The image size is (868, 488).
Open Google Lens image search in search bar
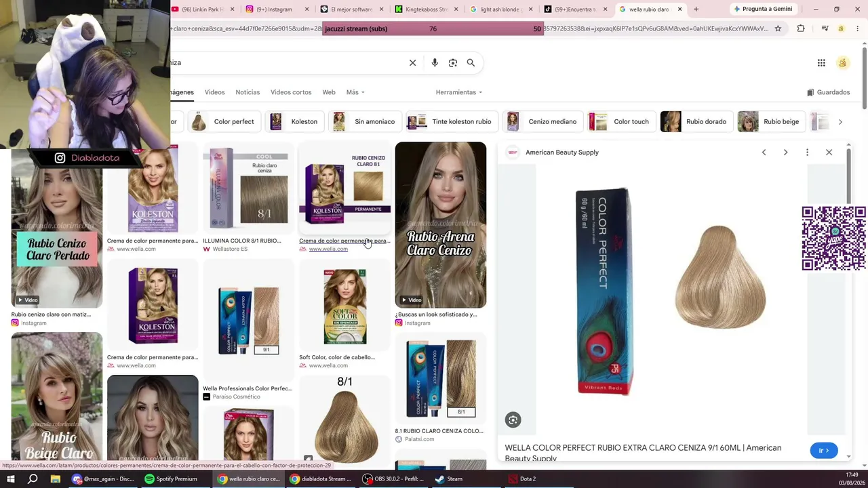pyautogui.click(x=453, y=62)
